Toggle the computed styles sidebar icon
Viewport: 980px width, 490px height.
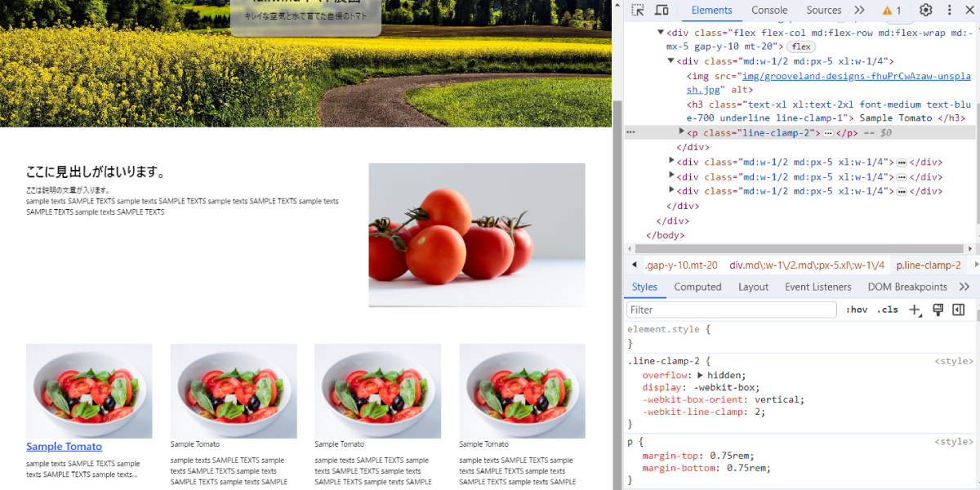click(959, 310)
